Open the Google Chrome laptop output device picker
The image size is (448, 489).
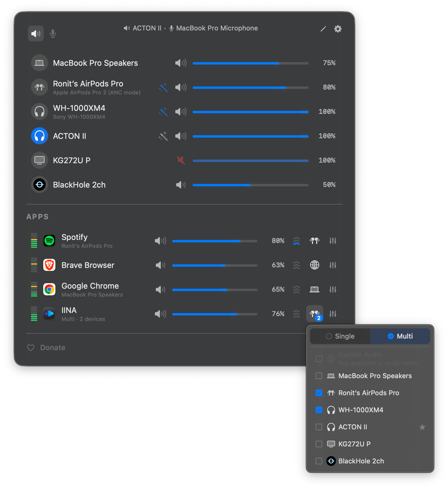coord(315,290)
